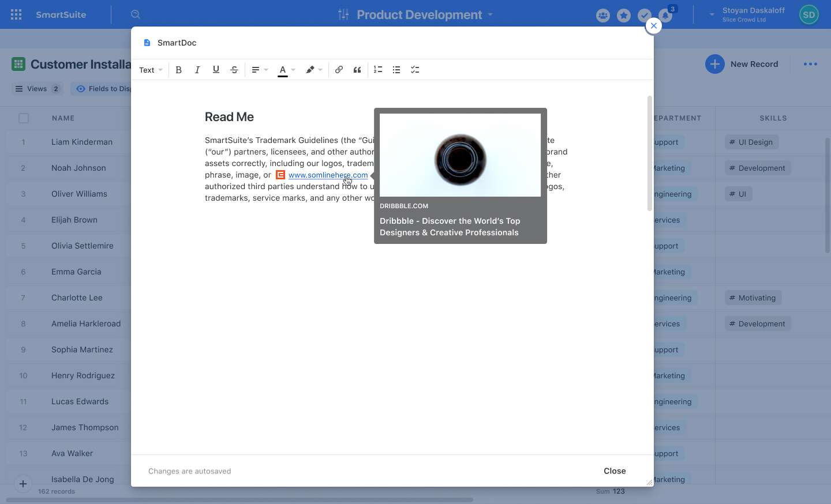This screenshot has width=831, height=504.
Task: Open the search in top bar
Action: click(x=136, y=14)
